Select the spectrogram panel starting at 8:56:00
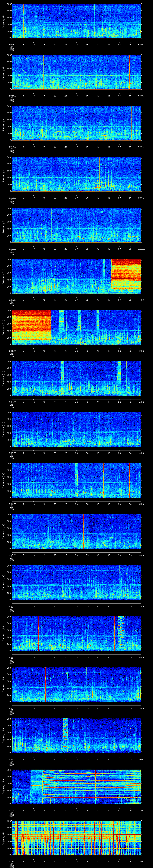The image size is (153, 868). click(x=77, y=72)
